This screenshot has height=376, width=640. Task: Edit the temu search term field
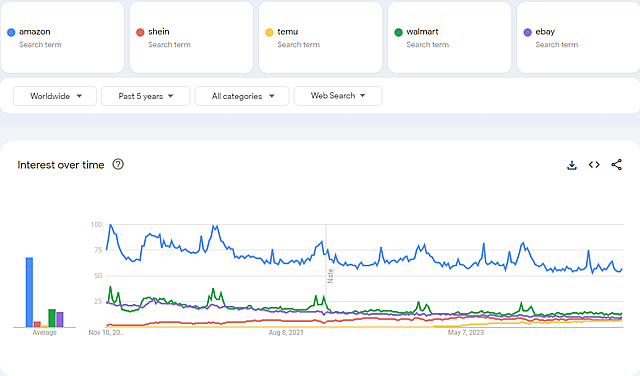(x=320, y=37)
